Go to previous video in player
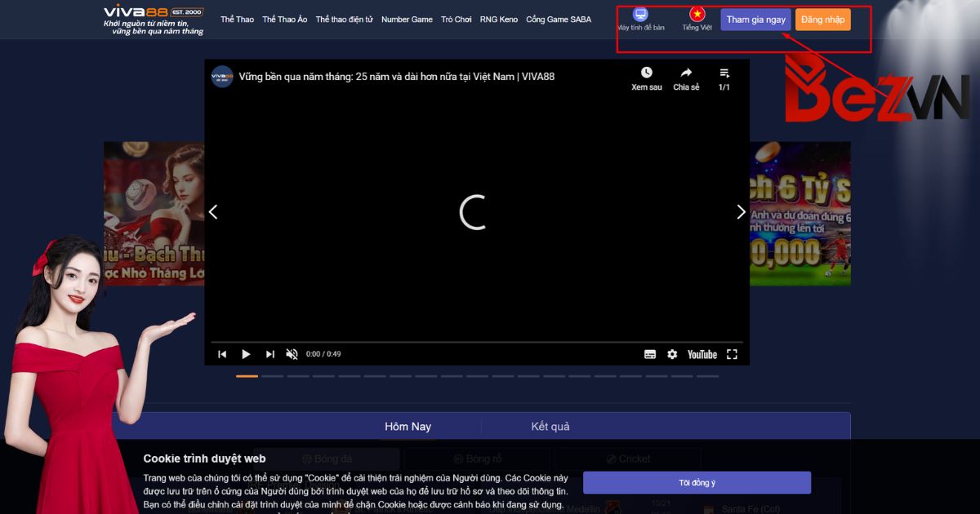Viewport: 980px width, 514px height. 222,354
